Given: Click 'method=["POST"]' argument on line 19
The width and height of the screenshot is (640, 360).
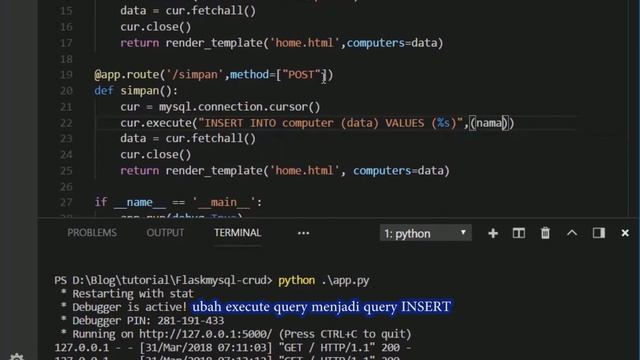Looking at the screenshot, I should (x=278, y=75).
